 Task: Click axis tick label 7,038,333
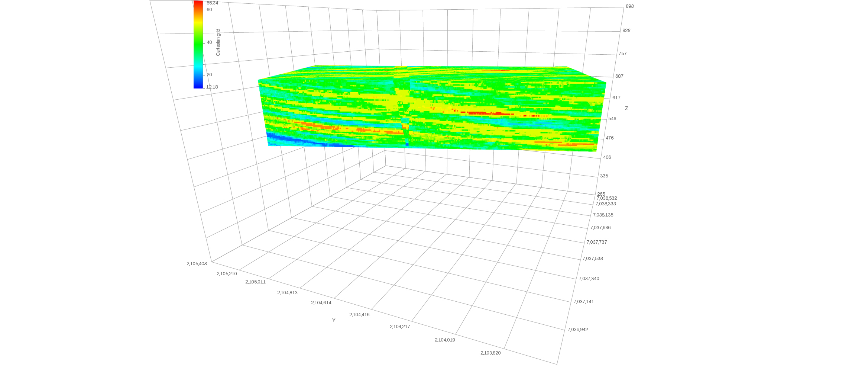pos(606,204)
